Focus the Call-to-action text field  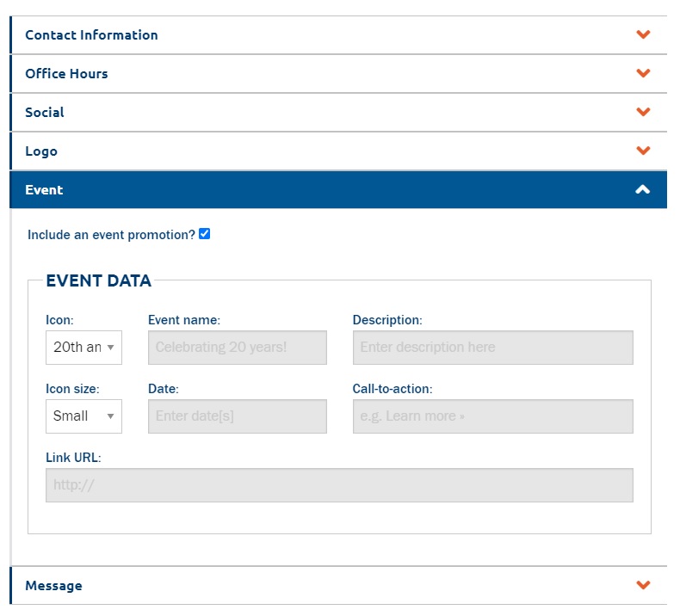[492, 416]
